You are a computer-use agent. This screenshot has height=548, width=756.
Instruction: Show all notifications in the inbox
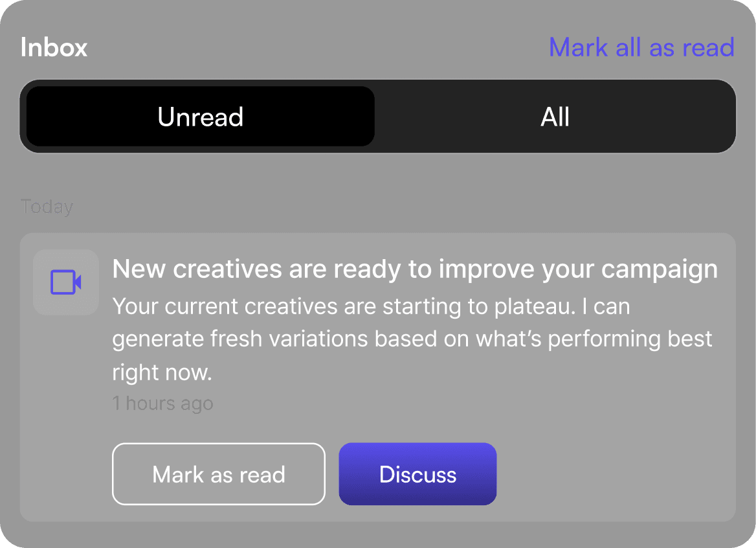click(x=555, y=116)
